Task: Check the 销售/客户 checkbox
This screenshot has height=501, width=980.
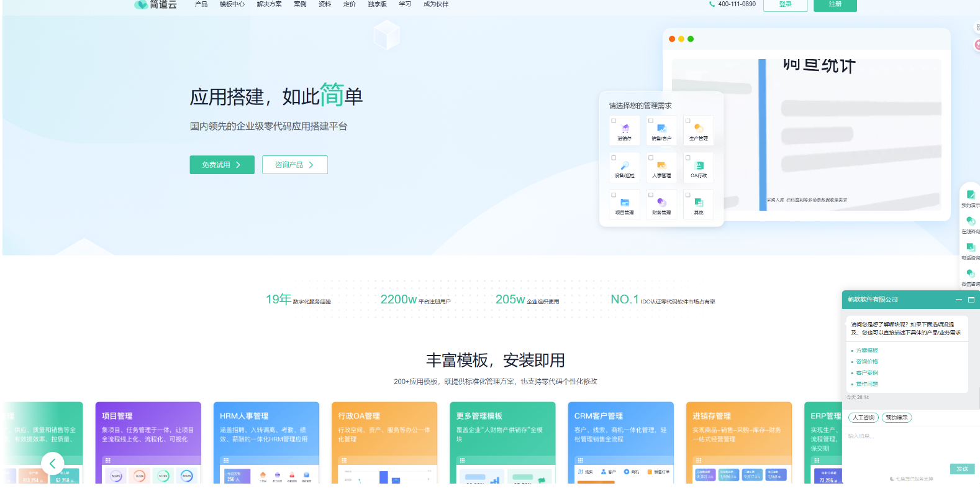Action: (x=651, y=121)
